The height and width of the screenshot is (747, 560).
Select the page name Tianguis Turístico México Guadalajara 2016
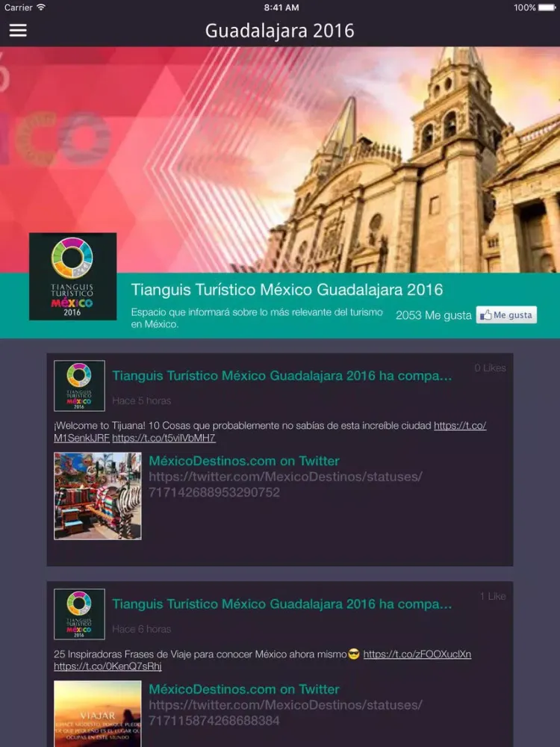287,290
